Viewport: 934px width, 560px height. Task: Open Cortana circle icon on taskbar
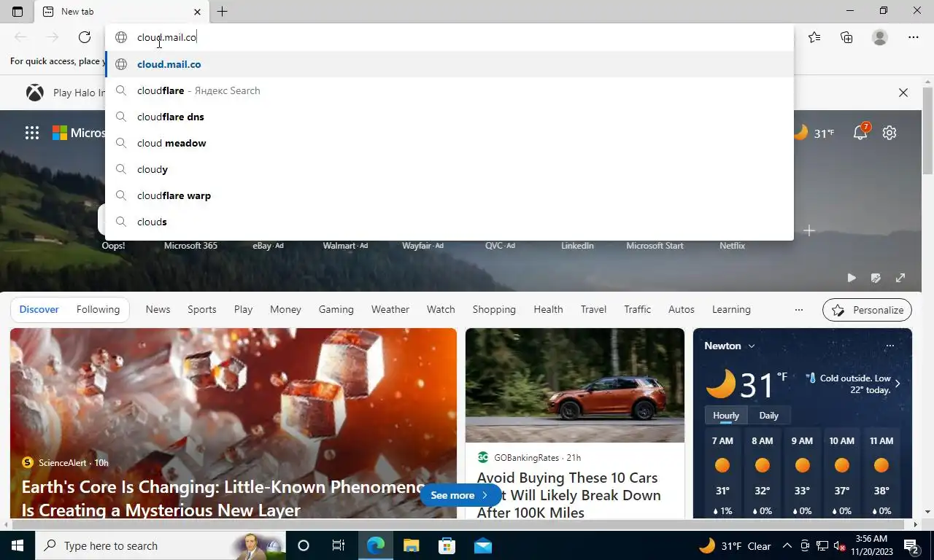[x=304, y=545]
